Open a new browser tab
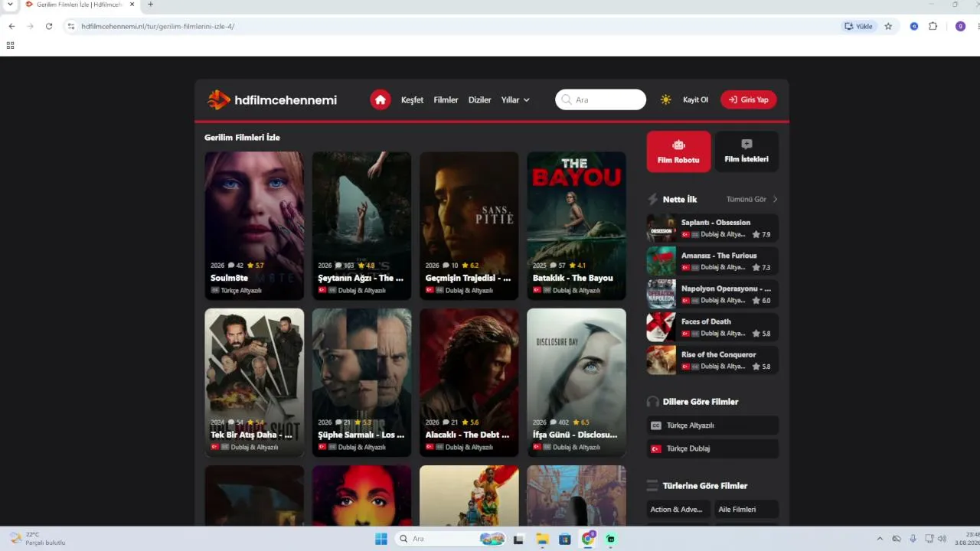This screenshot has width=980, height=551. pos(150,5)
